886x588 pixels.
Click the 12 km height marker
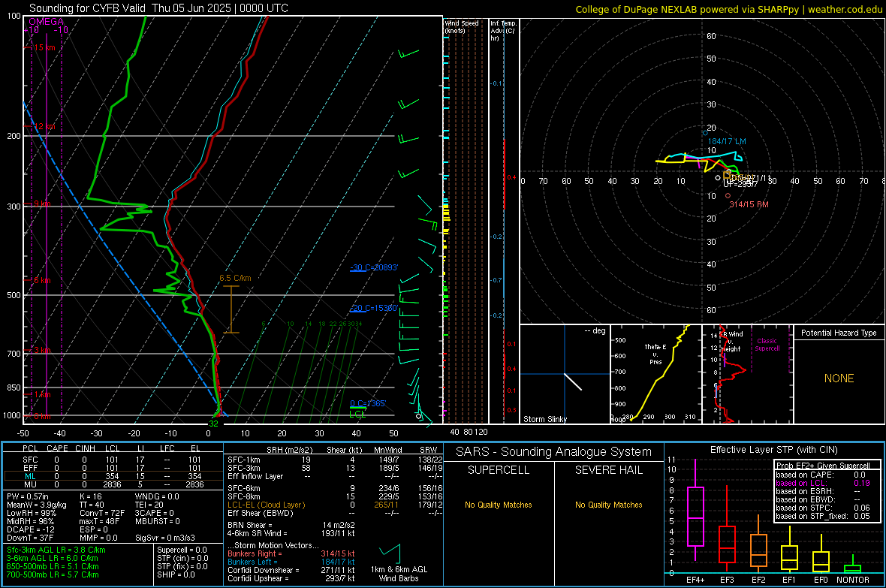[44, 127]
